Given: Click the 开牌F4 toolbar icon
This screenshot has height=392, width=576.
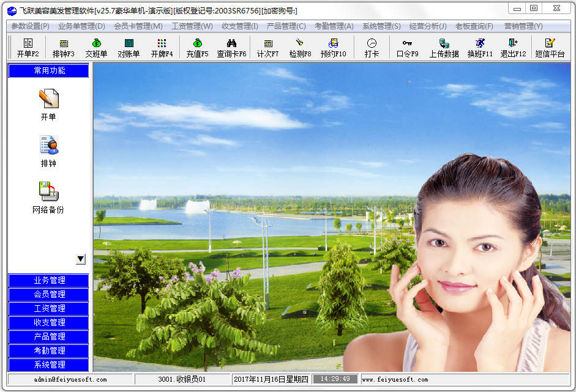Looking at the screenshot, I should [x=162, y=48].
